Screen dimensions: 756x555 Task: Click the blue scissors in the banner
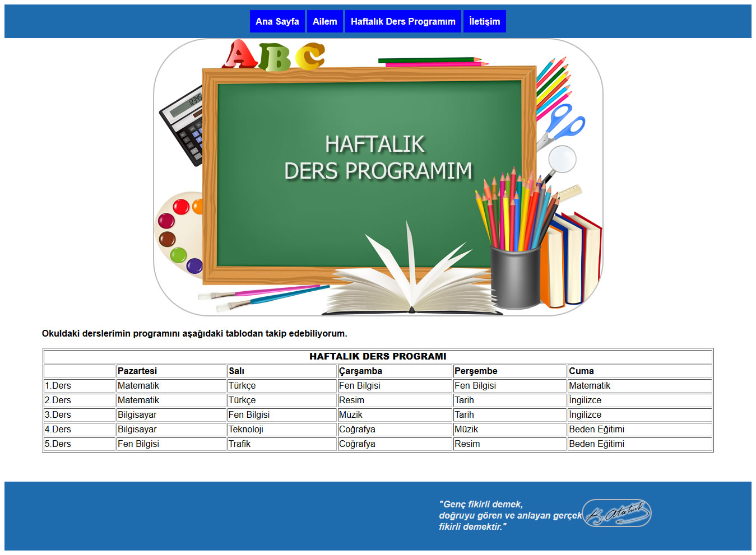coord(565,124)
